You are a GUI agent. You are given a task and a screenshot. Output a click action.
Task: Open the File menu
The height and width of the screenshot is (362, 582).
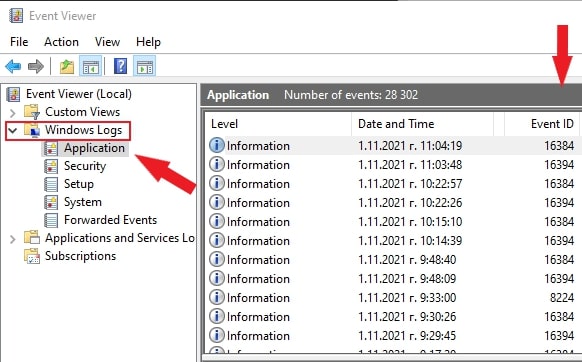pos(19,42)
